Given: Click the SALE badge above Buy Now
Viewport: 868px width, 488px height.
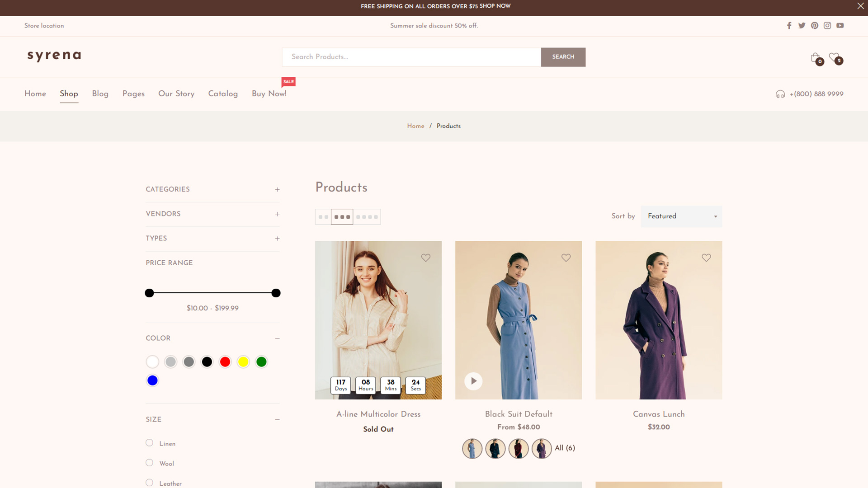Looking at the screenshot, I should [288, 82].
